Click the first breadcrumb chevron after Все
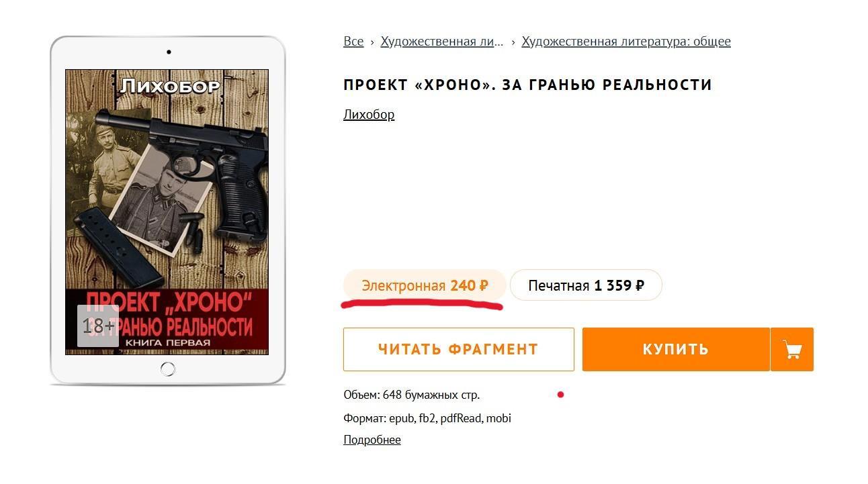The height and width of the screenshot is (484, 868). (x=372, y=42)
